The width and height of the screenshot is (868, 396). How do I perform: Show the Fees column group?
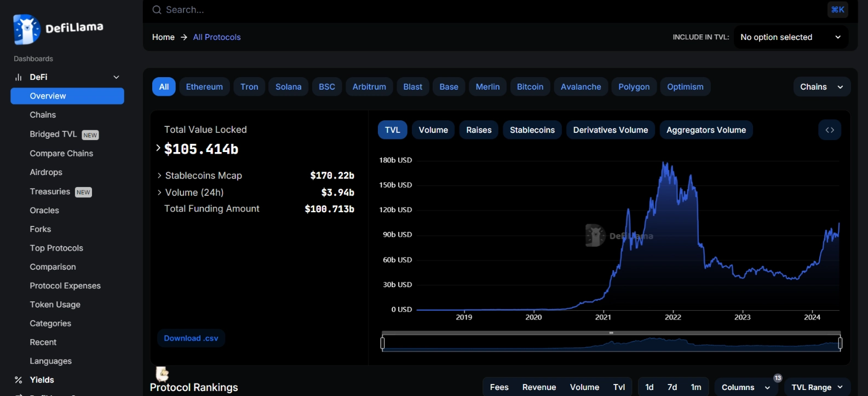(499, 387)
